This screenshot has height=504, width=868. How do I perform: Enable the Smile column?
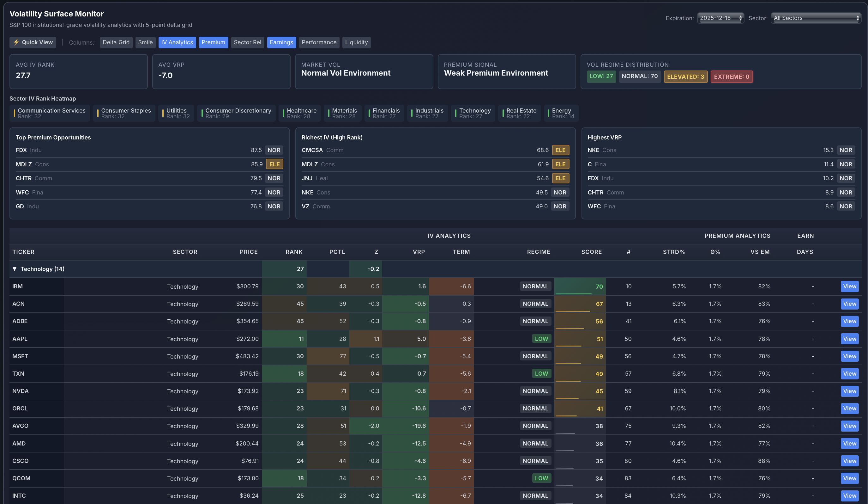coord(145,42)
